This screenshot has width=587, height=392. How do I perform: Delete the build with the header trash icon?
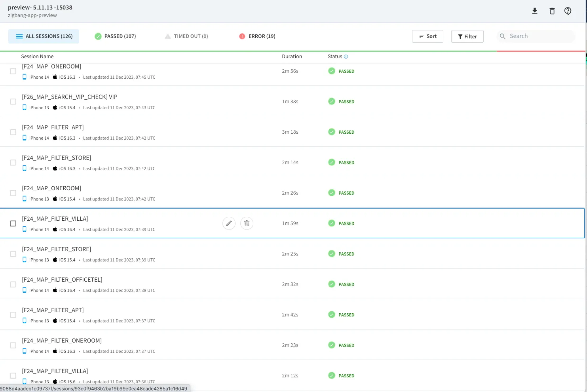click(x=552, y=11)
